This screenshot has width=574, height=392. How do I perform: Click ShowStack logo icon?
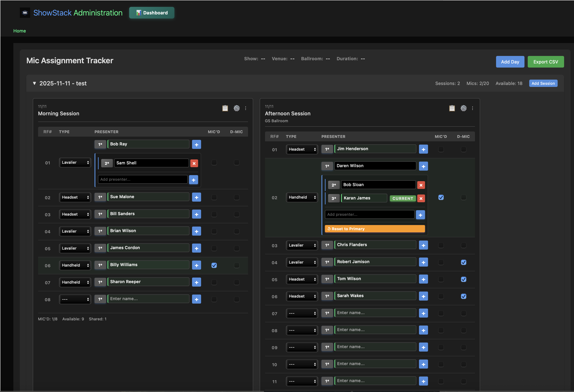25,13
